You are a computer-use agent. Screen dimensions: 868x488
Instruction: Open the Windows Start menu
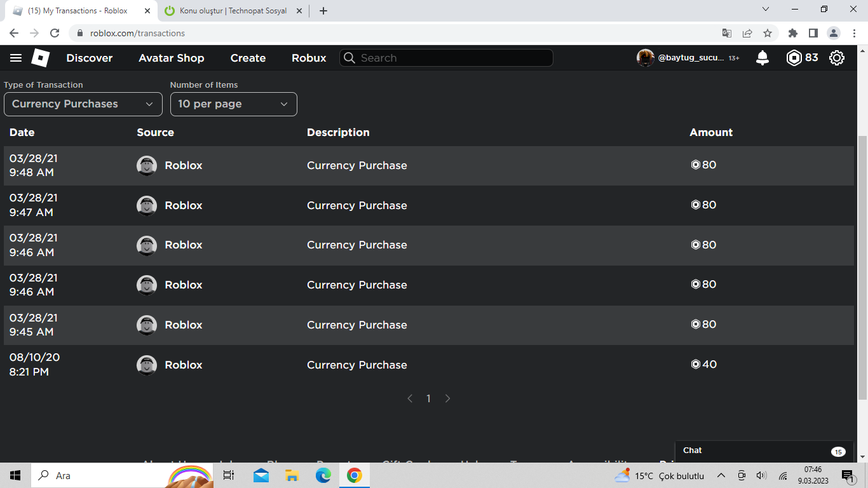coord(15,475)
